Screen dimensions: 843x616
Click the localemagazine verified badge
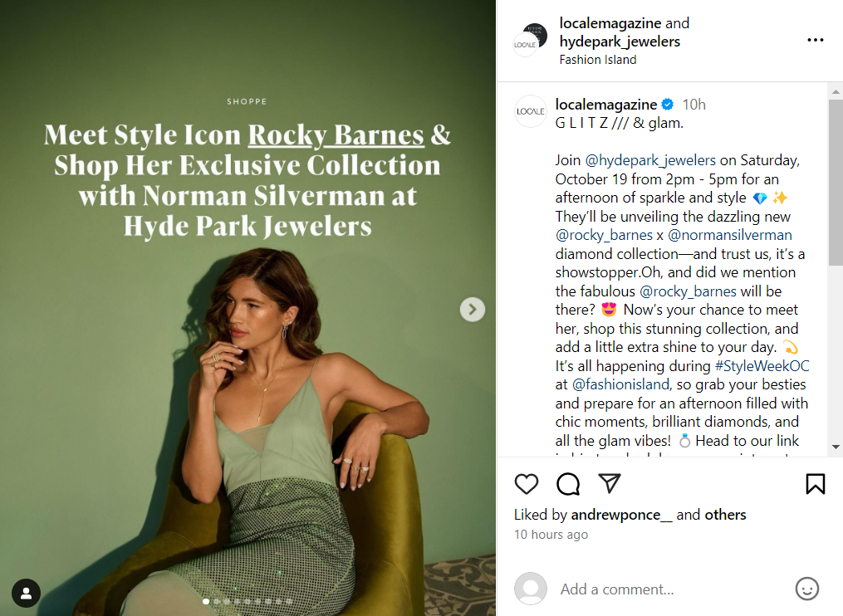click(x=667, y=105)
